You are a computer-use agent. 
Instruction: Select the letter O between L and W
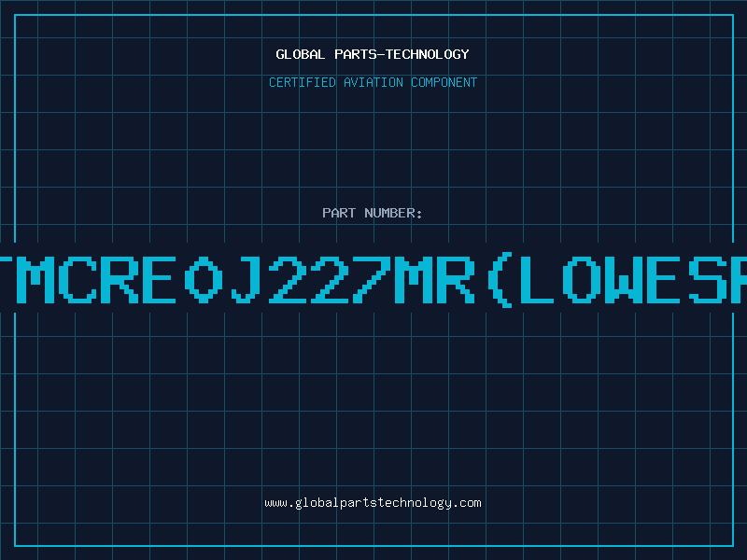(x=582, y=279)
